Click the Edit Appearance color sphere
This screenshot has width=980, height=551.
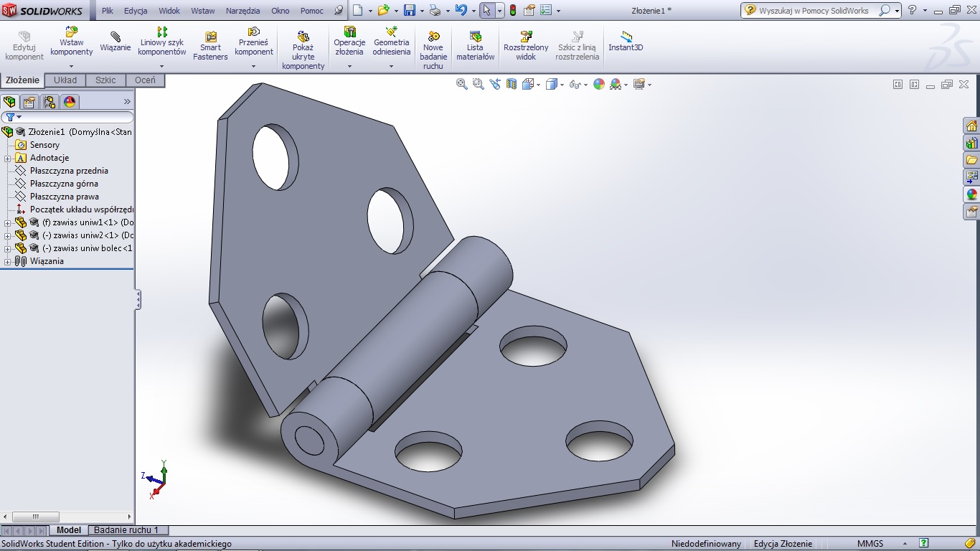tap(599, 84)
